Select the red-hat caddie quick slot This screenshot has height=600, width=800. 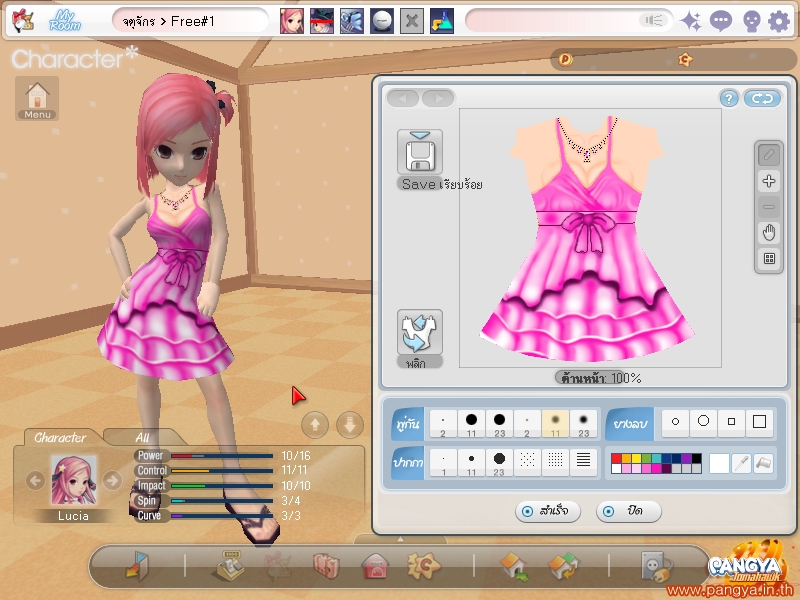322,21
